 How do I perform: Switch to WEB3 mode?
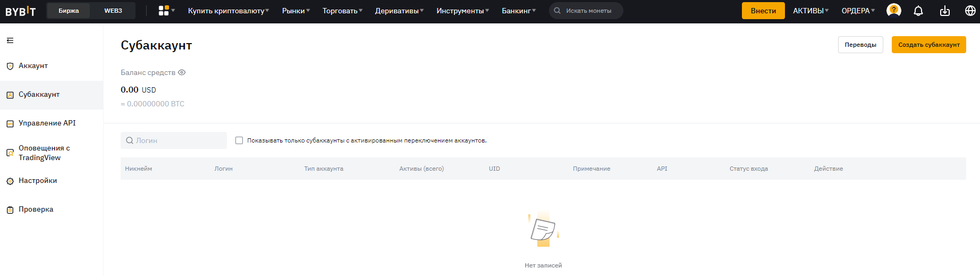113,11
